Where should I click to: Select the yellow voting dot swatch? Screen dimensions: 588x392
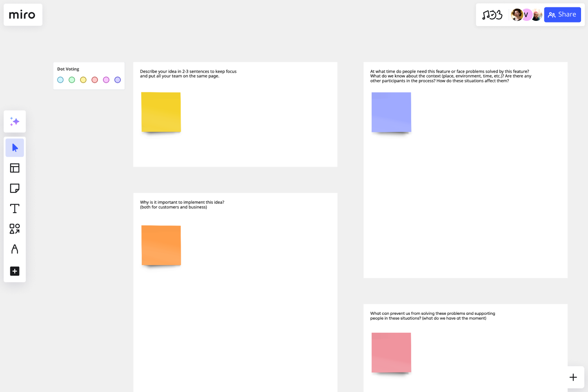83,80
